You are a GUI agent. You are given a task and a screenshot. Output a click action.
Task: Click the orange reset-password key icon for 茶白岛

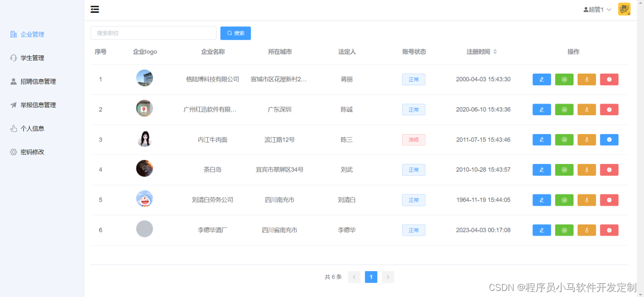pyautogui.click(x=586, y=170)
